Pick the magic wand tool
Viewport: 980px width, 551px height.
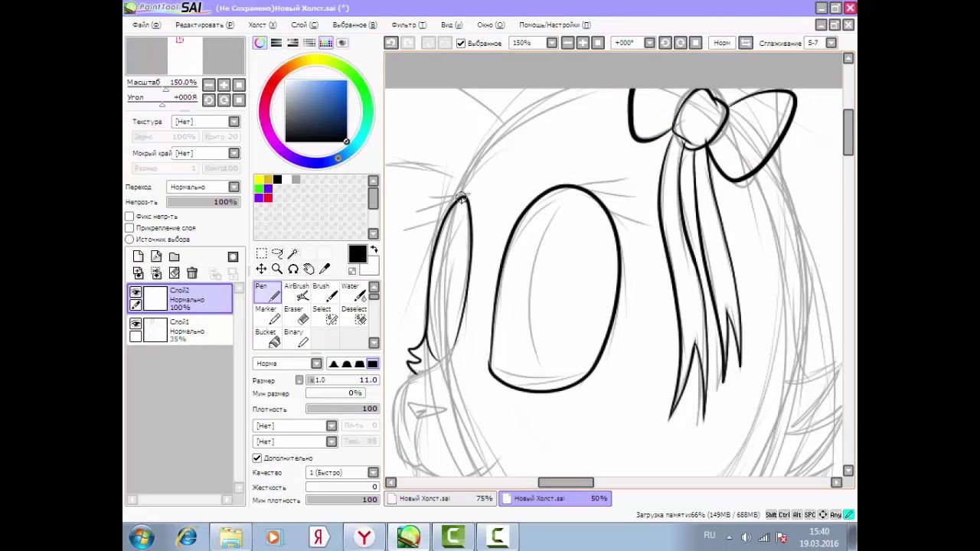[293, 253]
